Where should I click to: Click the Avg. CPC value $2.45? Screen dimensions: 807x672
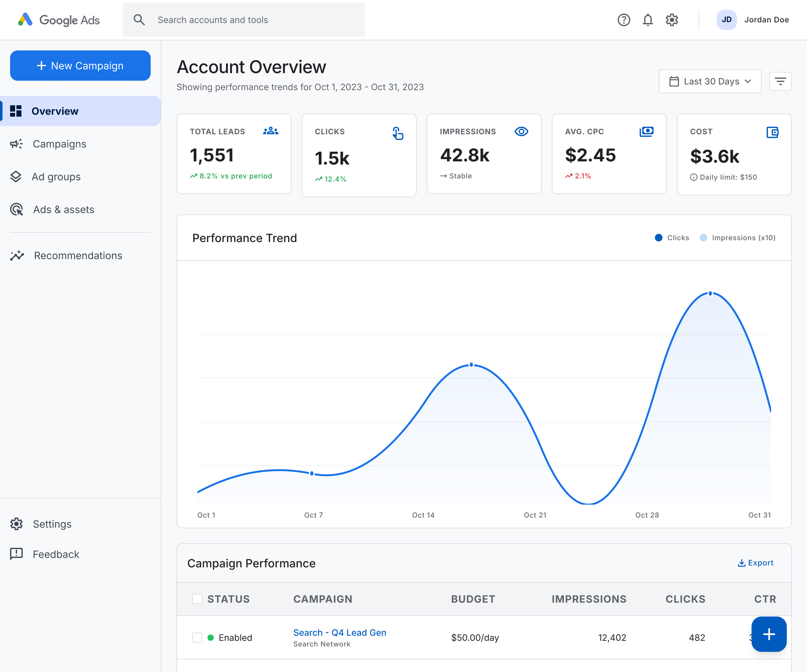590,155
